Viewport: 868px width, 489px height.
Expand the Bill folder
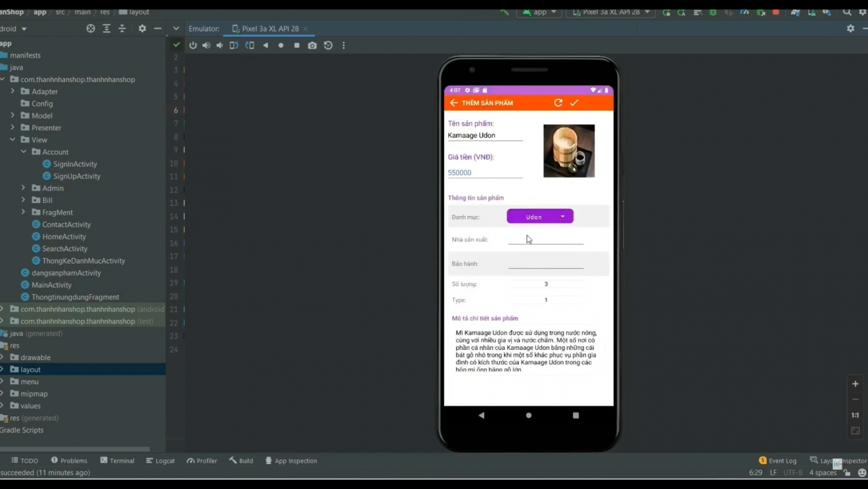click(24, 200)
